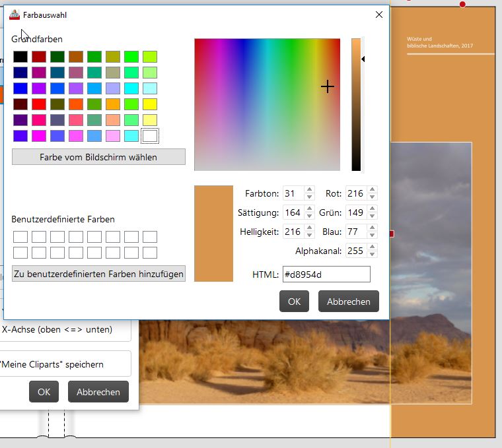The width and height of the screenshot is (502, 448).
Task: Select the first empty custom color slot
Action: (x=20, y=237)
